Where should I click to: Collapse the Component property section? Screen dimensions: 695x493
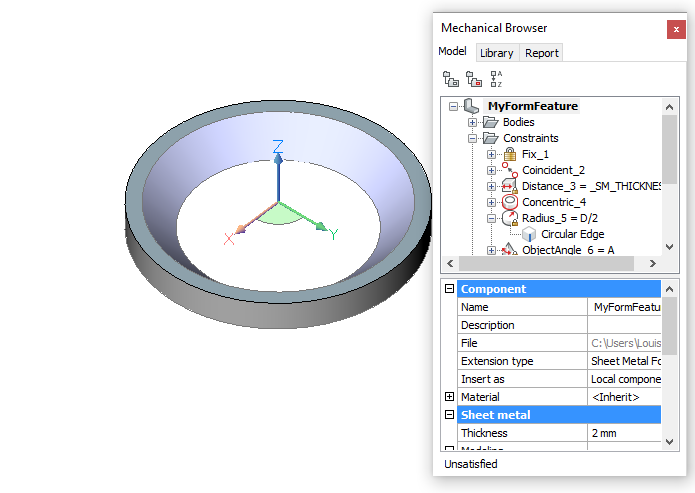449,289
